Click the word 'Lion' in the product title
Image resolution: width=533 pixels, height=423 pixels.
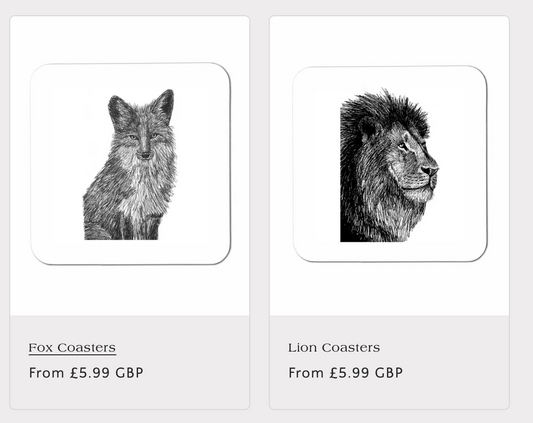click(x=302, y=348)
